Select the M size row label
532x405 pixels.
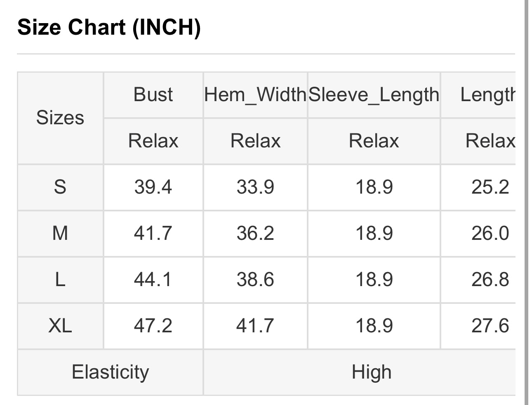(x=60, y=233)
